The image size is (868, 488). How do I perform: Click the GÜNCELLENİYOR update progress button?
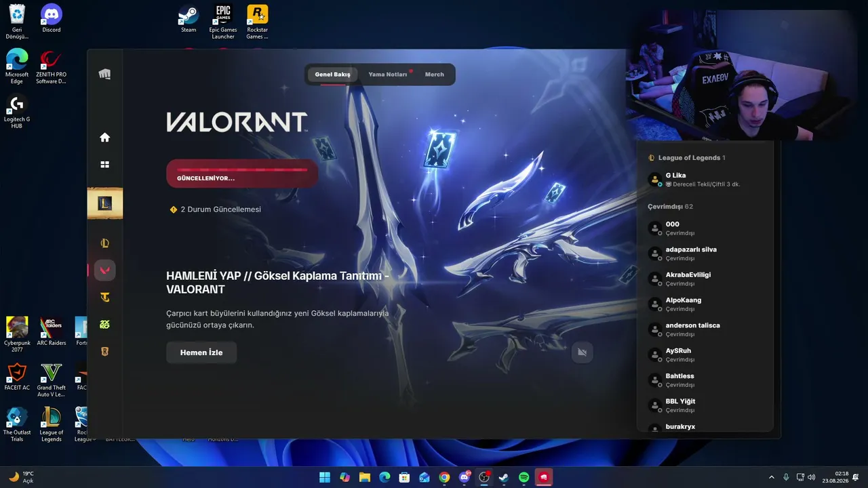242,174
